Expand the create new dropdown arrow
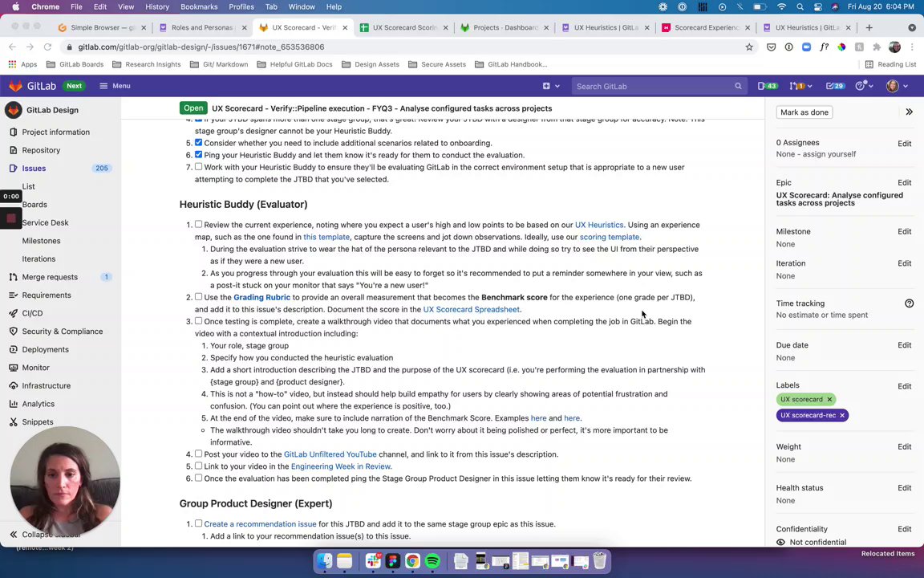Screen dimensions: 924x578 pos(557,86)
